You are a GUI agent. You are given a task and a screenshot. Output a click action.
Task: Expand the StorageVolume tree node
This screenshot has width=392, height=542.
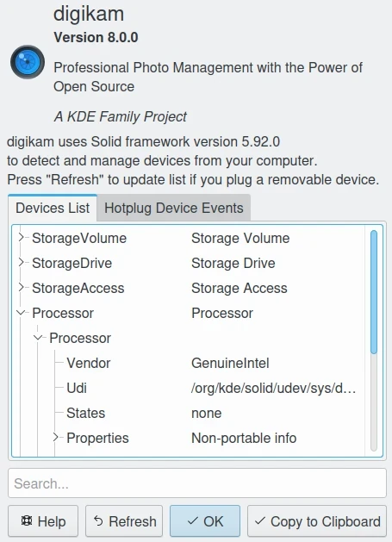coord(22,238)
